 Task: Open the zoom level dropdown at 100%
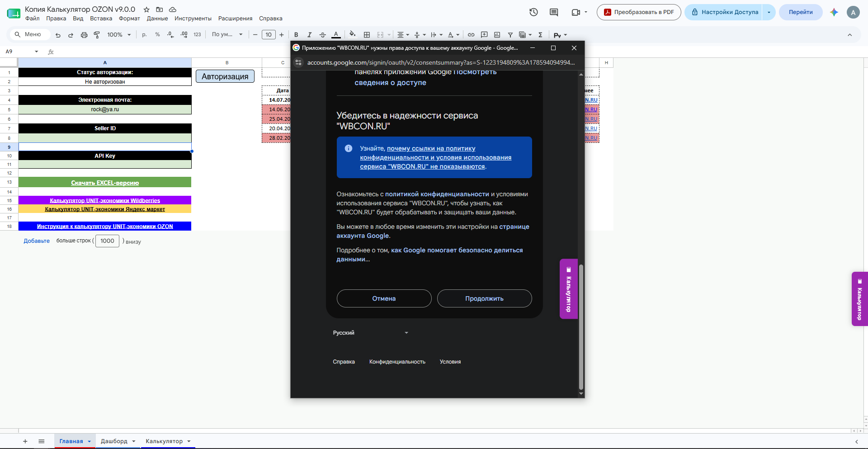pos(119,35)
